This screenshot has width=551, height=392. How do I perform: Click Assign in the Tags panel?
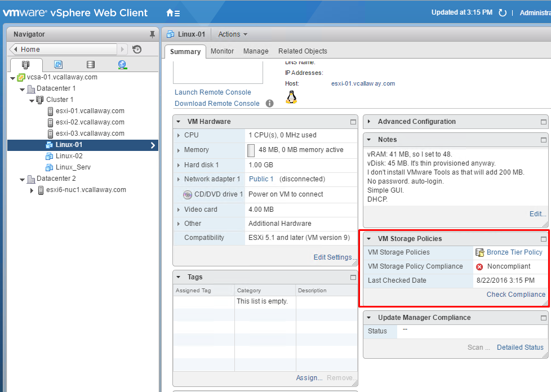pos(309,378)
